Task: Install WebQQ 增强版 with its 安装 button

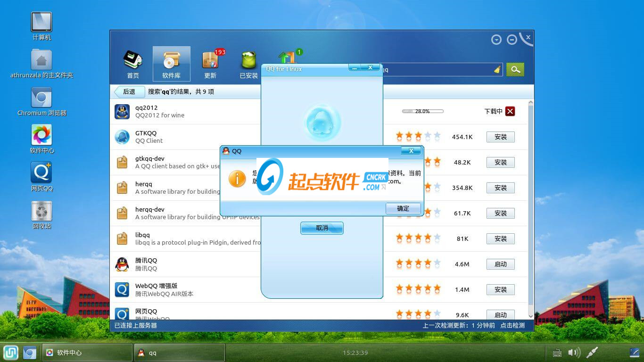Action: coord(501,289)
